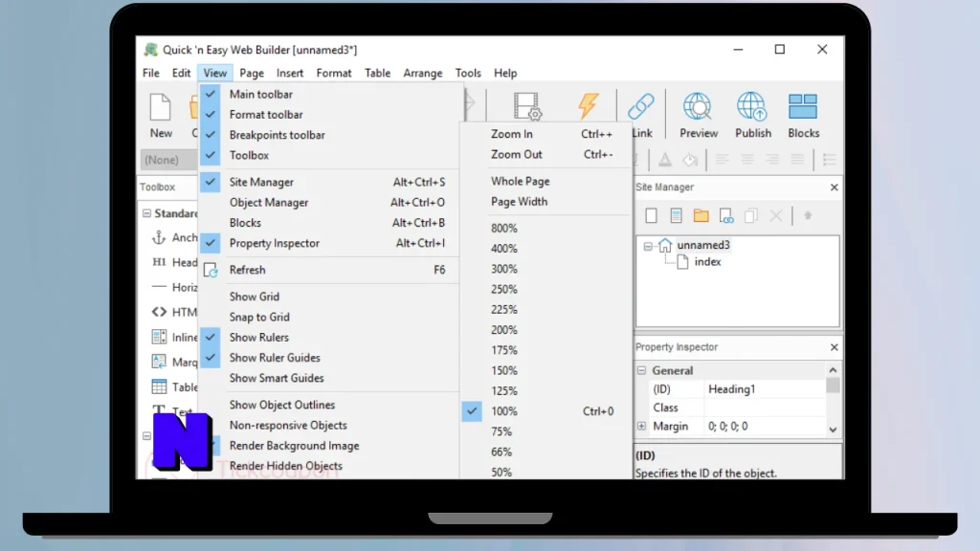The height and width of the screenshot is (551, 980).
Task: Click the Publish globe icon
Action: (x=752, y=106)
